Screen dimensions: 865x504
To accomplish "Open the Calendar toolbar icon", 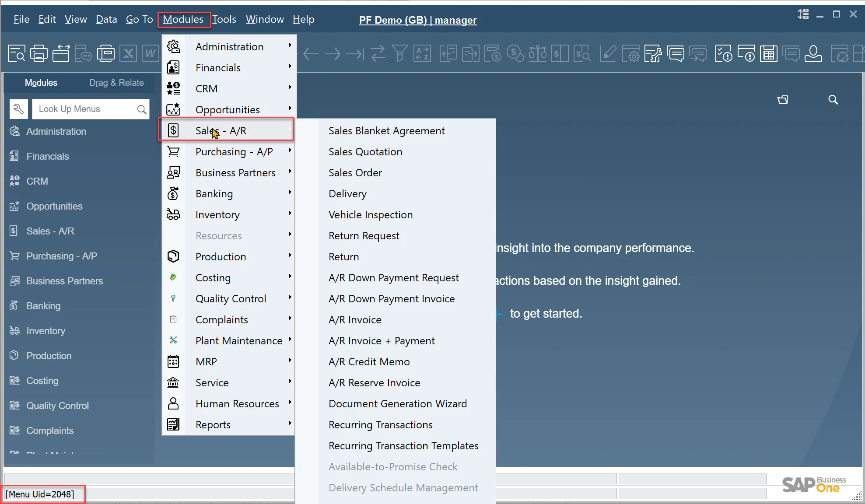I will point(768,54).
